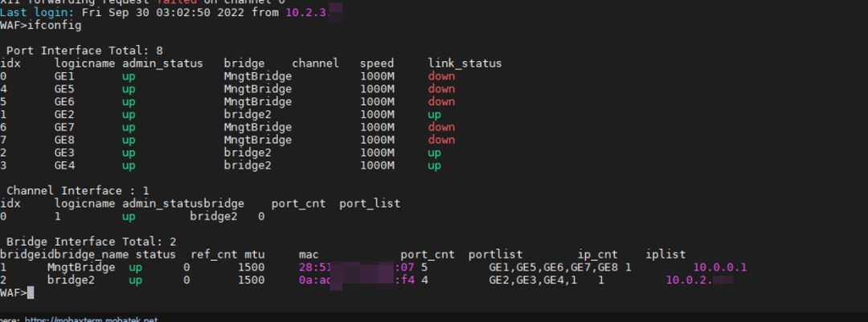Click the 'mtu' column header
868x322 pixels.
255,255
